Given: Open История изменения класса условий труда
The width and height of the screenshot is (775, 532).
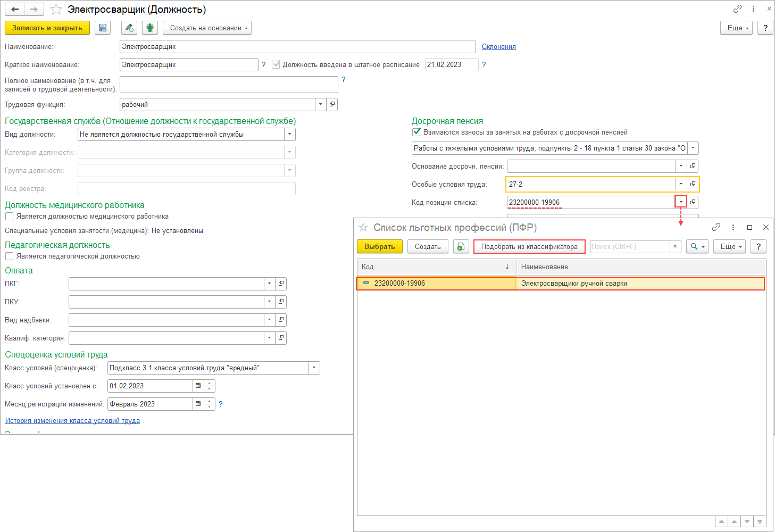Looking at the screenshot, I should (x=72, y=420).
